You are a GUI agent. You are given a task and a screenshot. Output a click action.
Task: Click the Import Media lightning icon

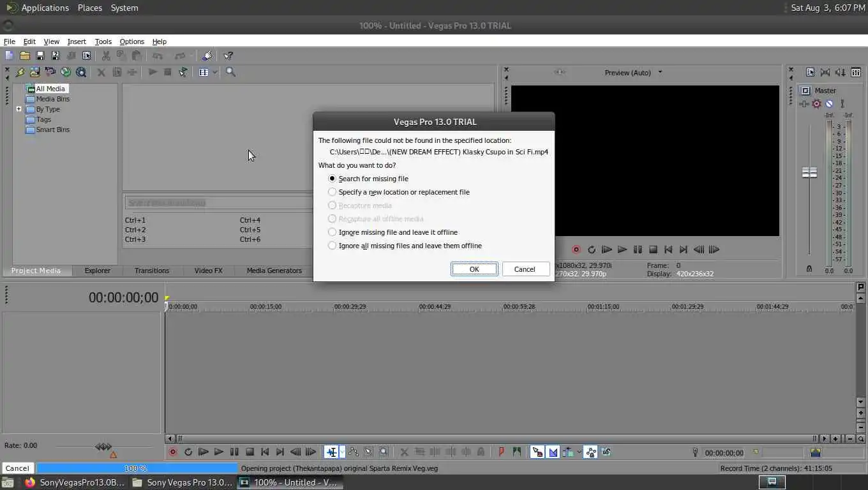20,72
